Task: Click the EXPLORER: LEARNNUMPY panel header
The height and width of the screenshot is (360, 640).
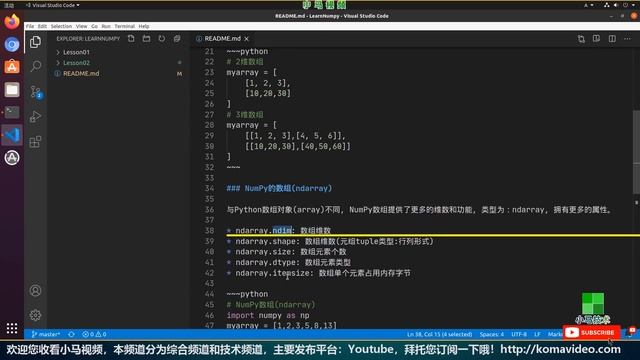Action: 88,39
